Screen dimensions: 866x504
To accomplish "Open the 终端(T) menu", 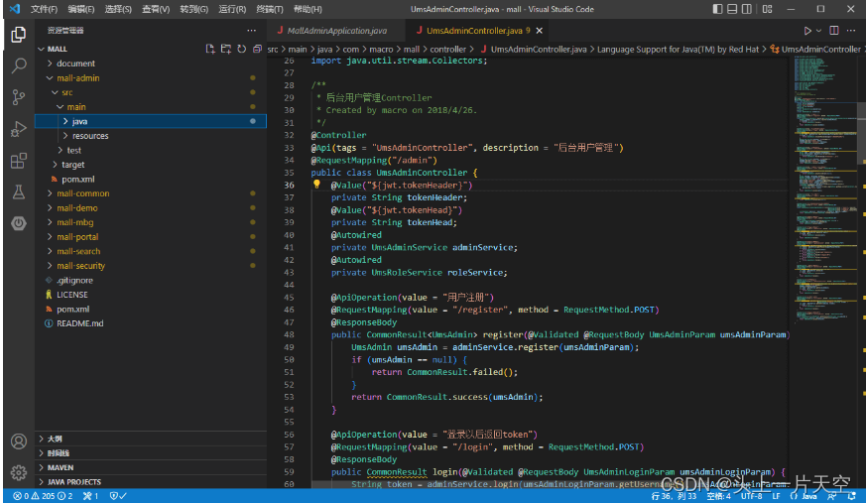I will (x=270, y=9).
